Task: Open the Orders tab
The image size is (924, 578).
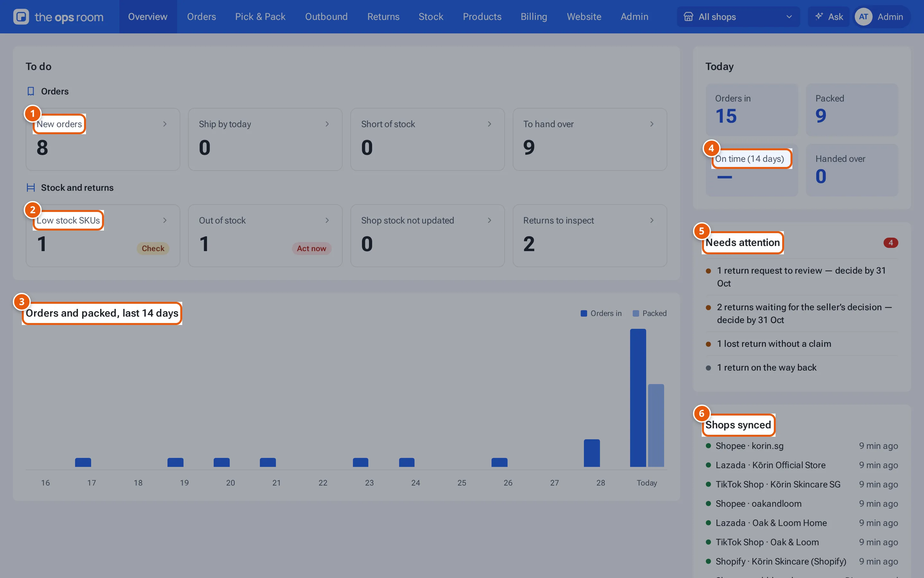Action: pyautogui.click(x=201, y=17)
